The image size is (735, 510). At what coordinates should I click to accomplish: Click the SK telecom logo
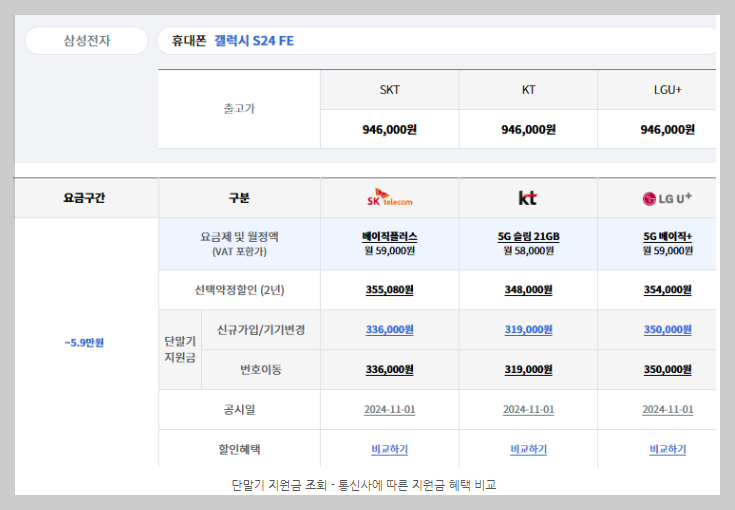(390, 198)
